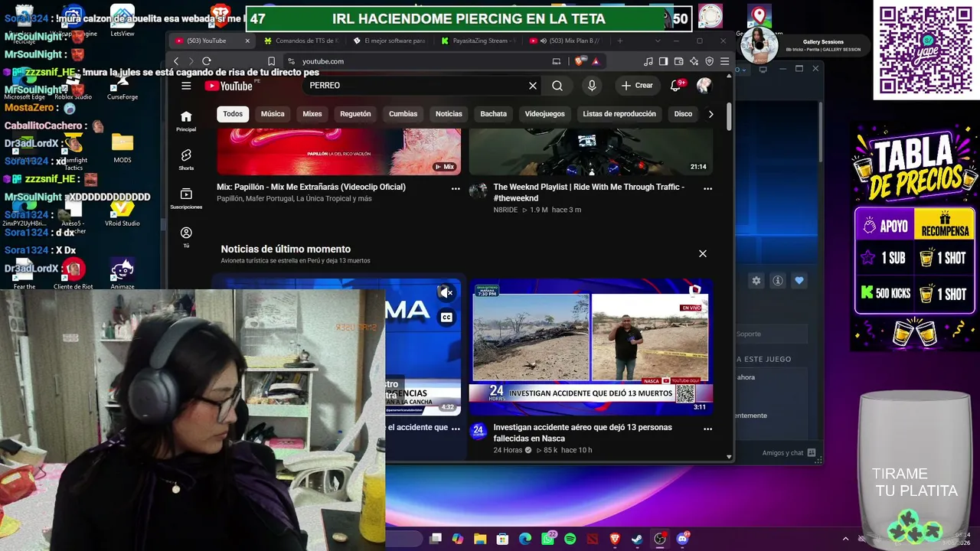Select the Cumbias filter chip
The height and width of the screenshot is (551, 980).
click(x=403, y=114)
